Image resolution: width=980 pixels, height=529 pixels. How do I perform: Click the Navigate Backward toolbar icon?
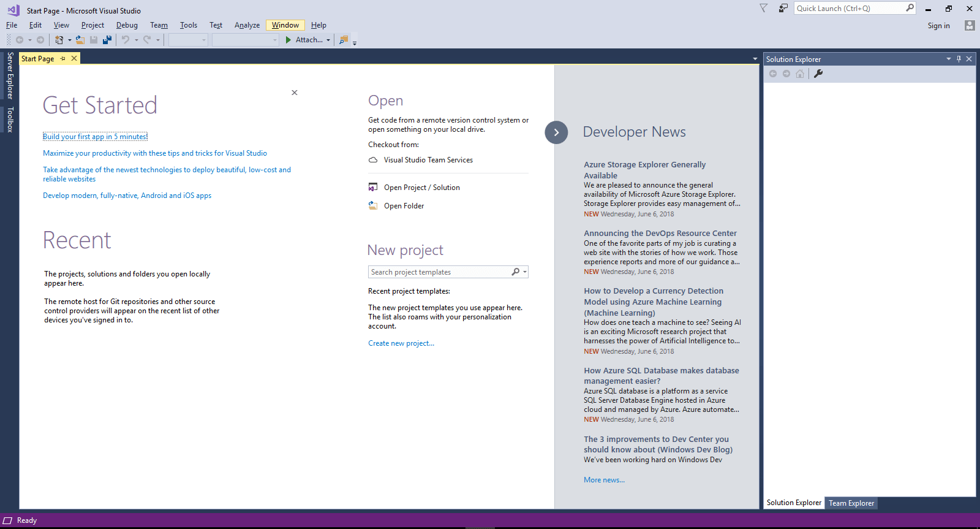click(20, 40)
